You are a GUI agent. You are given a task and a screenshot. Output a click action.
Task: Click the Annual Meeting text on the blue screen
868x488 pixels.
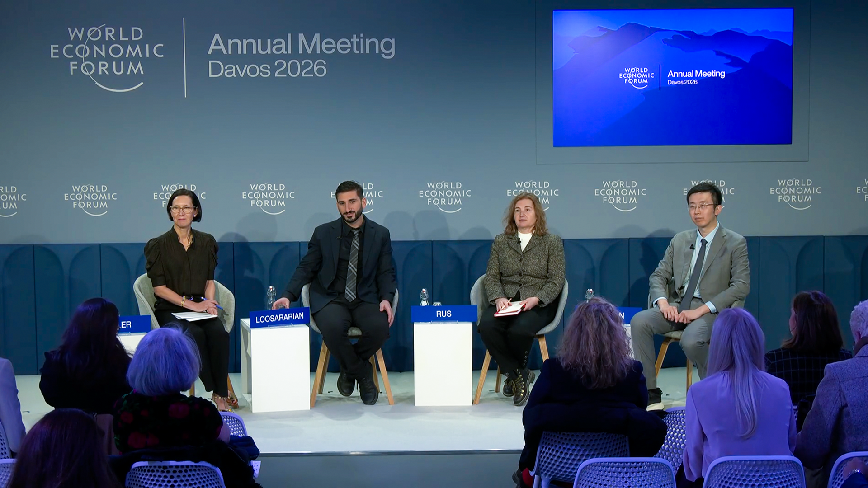pos(696,74)
